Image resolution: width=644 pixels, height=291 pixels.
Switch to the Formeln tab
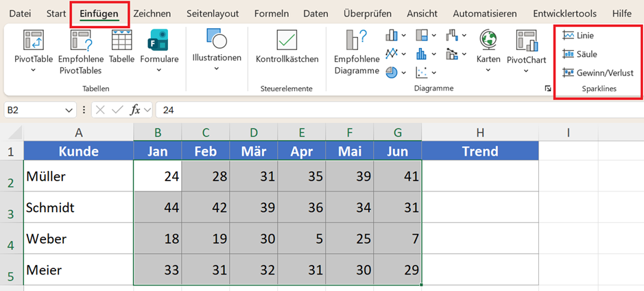pyautogui.click(x=272, y=14)
